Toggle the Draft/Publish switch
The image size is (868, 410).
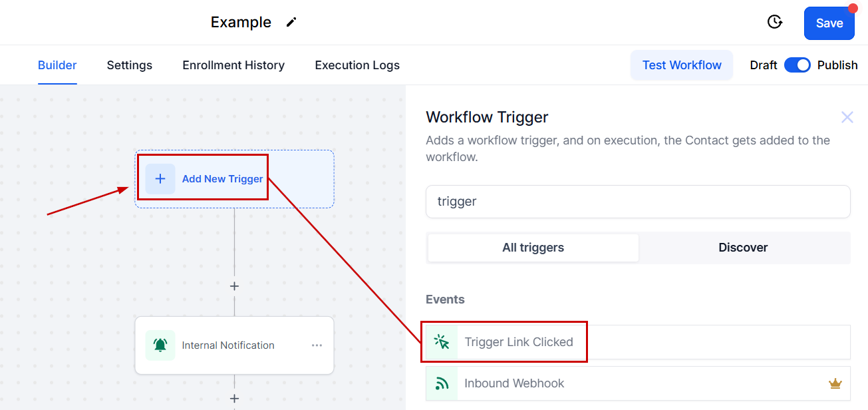797,65
